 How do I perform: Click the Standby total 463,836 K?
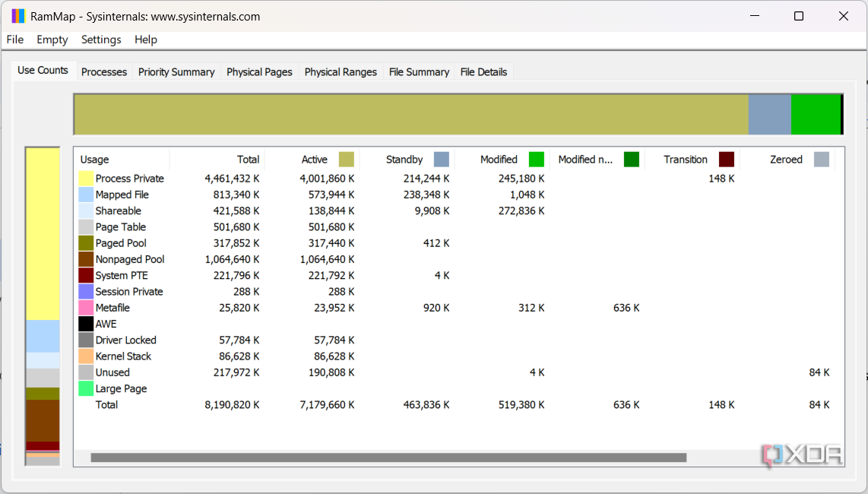click(426, 405)
